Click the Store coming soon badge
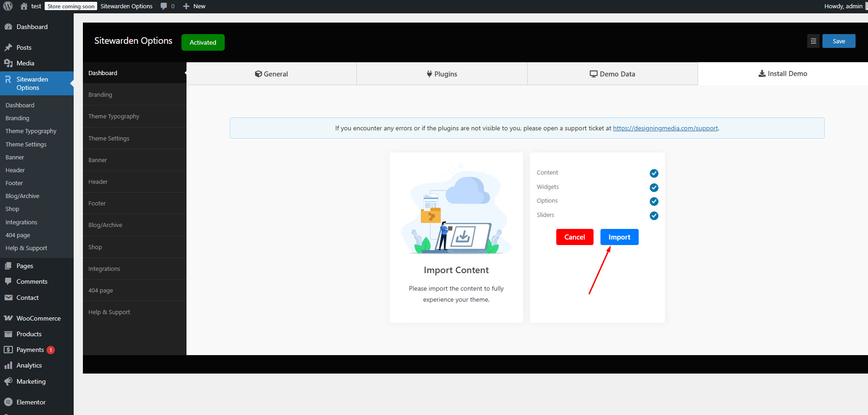 click(x=71, y=6)
